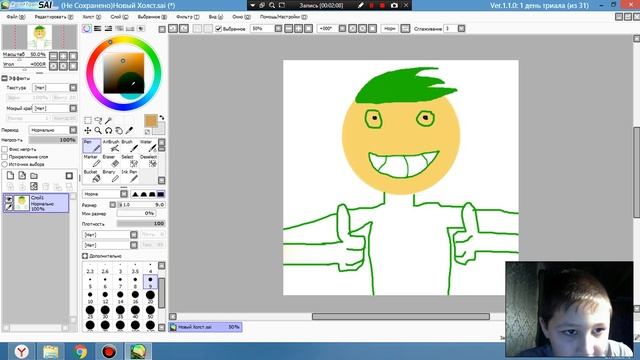
Task: Select the Ink Pen tool
Action: point(129,176)
